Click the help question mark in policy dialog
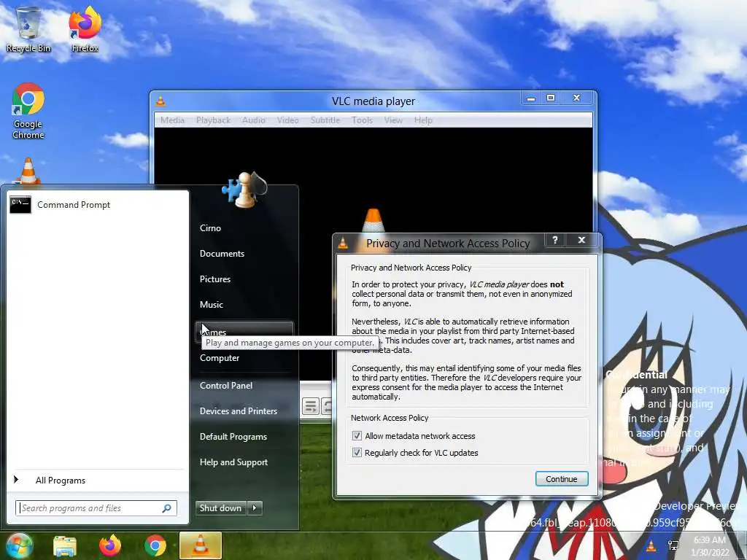 (555, 240)
